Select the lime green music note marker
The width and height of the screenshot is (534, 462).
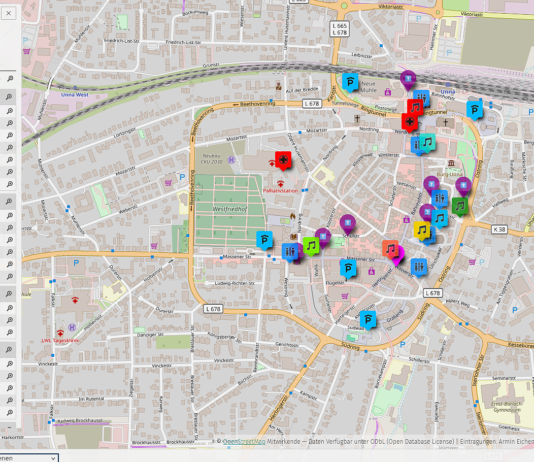click(x=311, y=246)
